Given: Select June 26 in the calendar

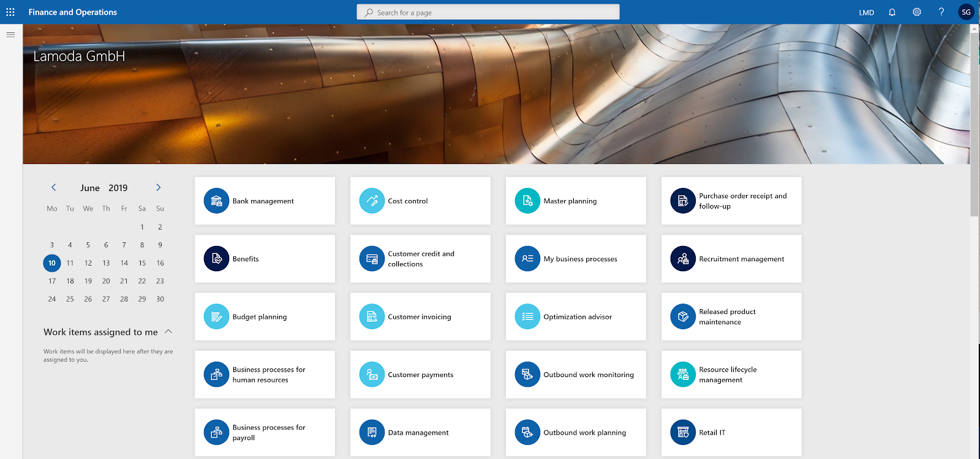Looking at the screenshot, I should tap(88, 299).
